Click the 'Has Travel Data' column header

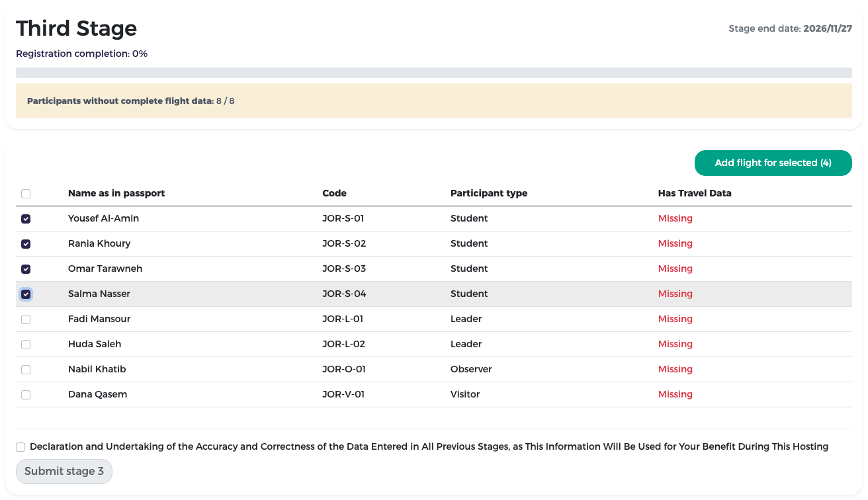pos(695,193)
